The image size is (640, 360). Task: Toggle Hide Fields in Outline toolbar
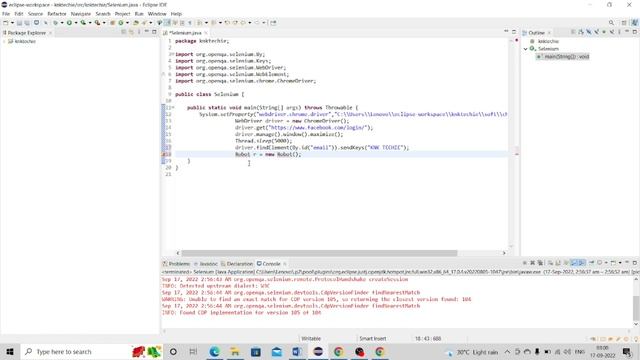pos(589,32)
